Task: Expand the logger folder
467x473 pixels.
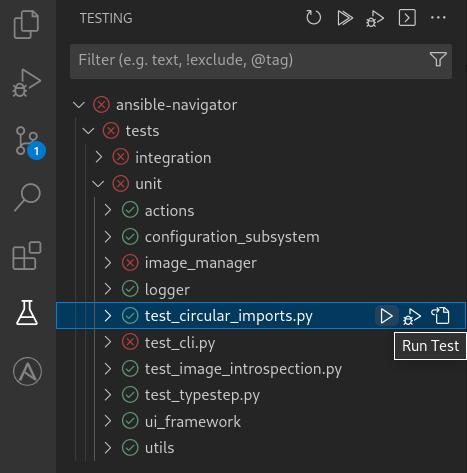Action: click(108, 289)
